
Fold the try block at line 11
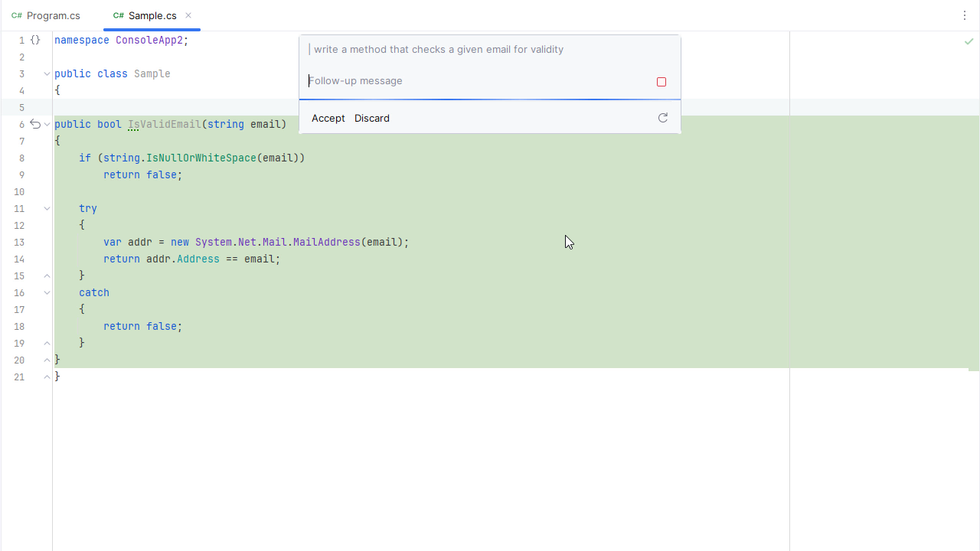point(47,208)
